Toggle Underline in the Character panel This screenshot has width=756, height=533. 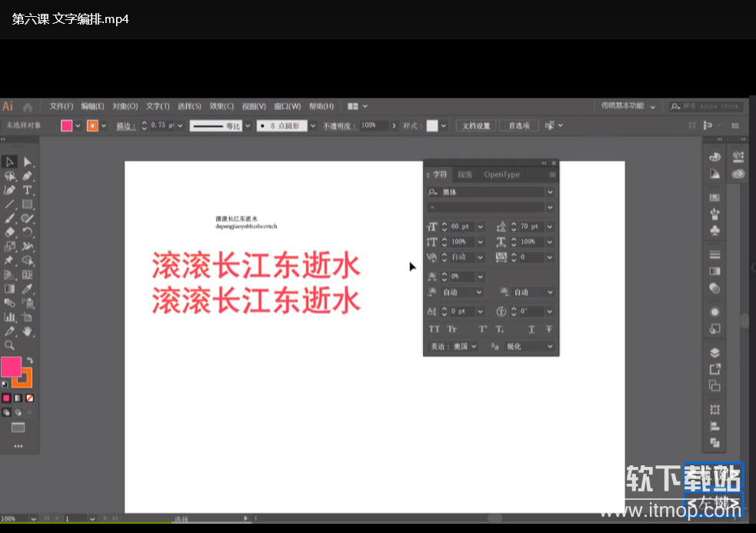tap(531, 329)
